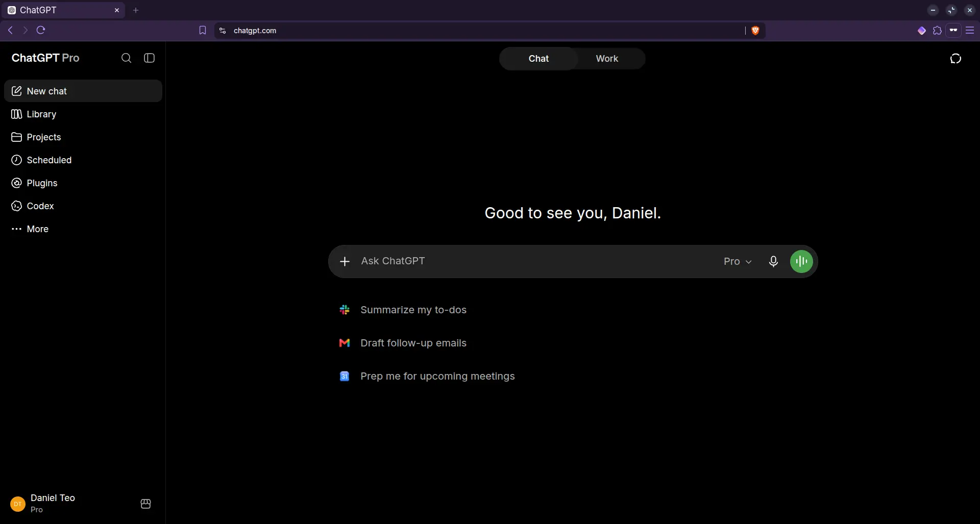Choose the Summarize my to-dos suggestion
The image size is (980, 524).
tap(413, 310)
